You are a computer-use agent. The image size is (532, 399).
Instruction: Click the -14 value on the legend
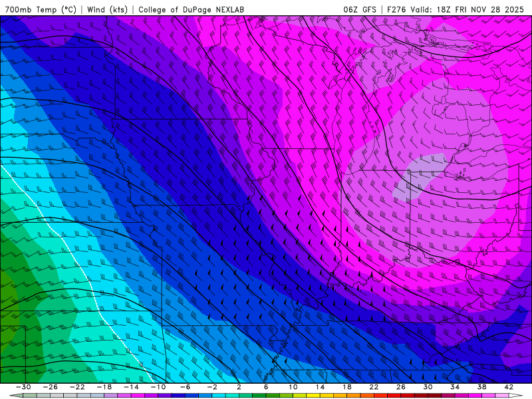(131, 387)
